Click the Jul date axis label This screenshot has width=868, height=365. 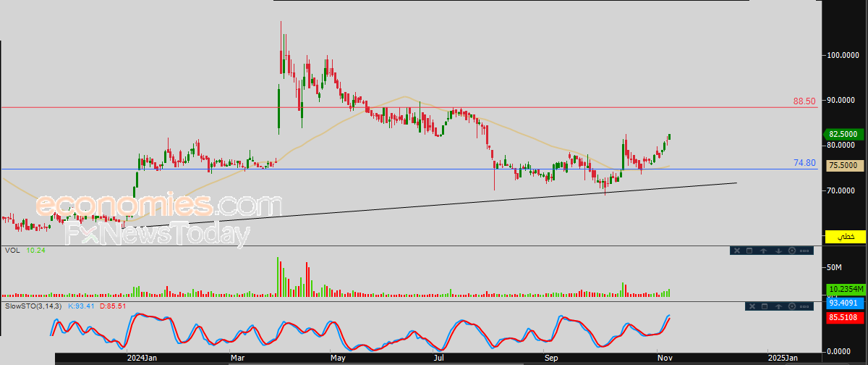[x=439, y=358]
